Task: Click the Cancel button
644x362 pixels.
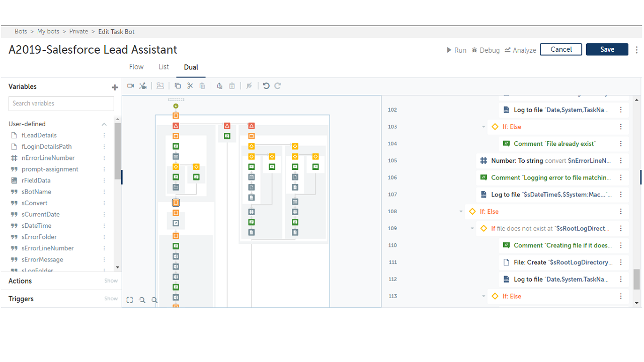Action: (561, 49)
